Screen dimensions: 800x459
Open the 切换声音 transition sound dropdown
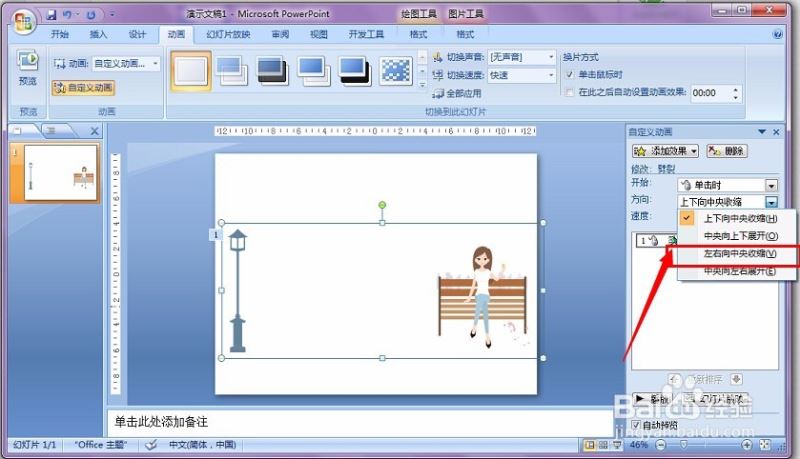coord(551,57)
